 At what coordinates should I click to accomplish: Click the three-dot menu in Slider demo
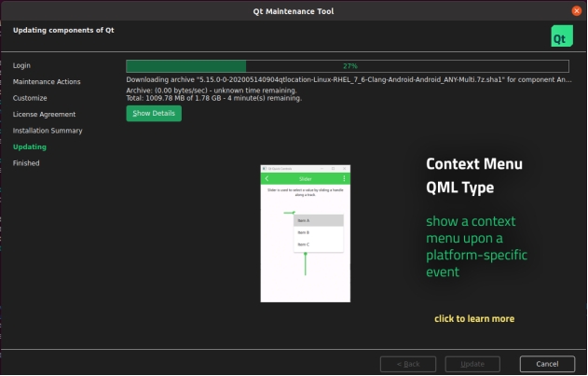coord(344,179)
